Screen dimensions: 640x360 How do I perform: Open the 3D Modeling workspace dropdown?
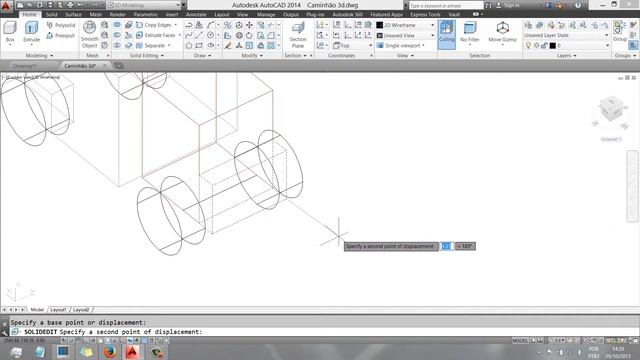pos(144,5)
